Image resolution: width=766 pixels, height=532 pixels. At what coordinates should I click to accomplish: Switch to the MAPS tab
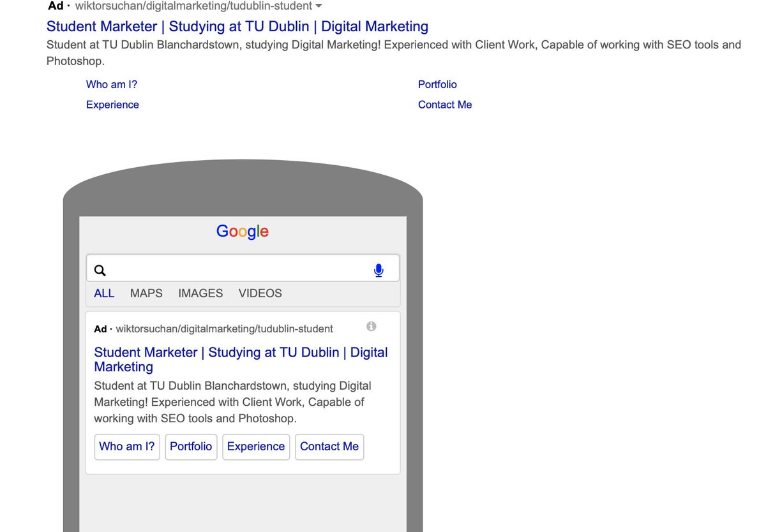(146, 293)
